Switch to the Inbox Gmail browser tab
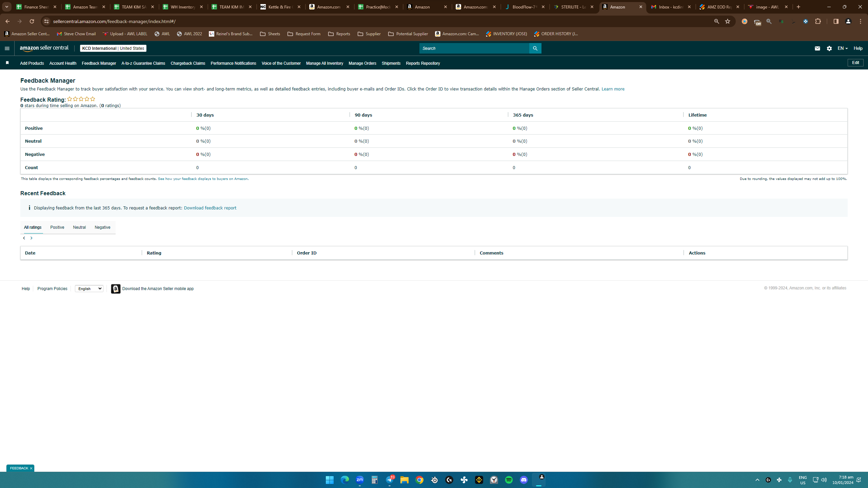The height and width of the screenshot is (488, 868). 671,7
